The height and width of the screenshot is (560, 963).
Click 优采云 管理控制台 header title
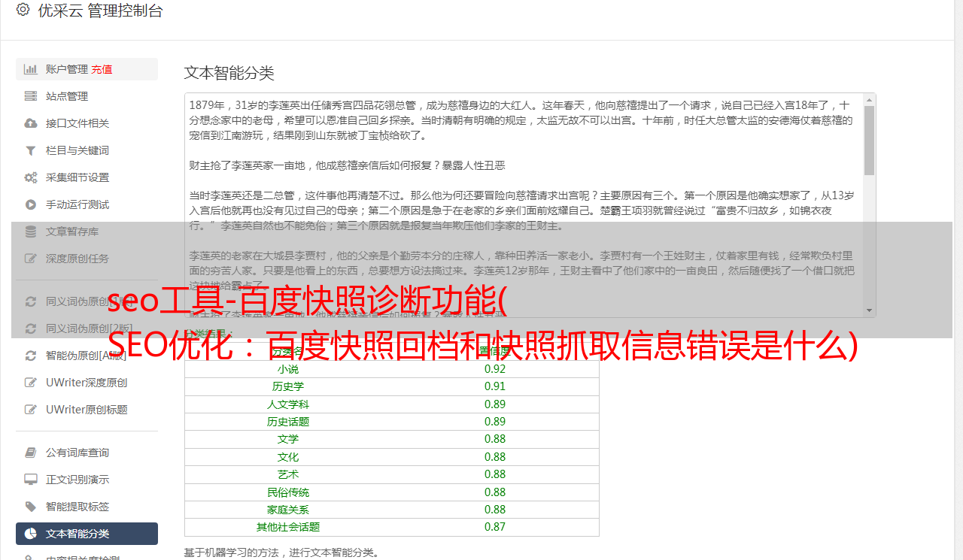(100, 11)
